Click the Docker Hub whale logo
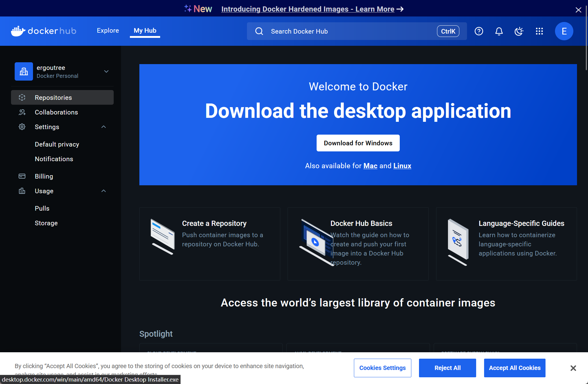 pyautogui.click(x=43, y=31)
